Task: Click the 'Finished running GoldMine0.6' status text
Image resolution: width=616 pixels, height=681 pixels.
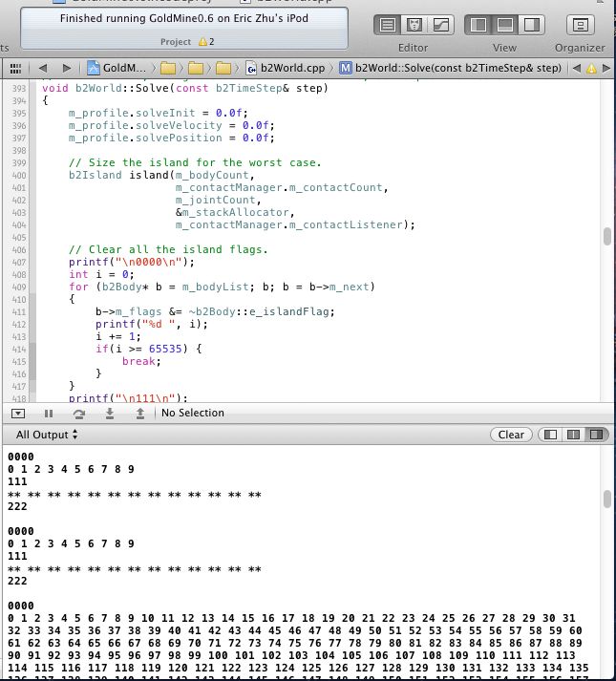Action: click(184, 18)
